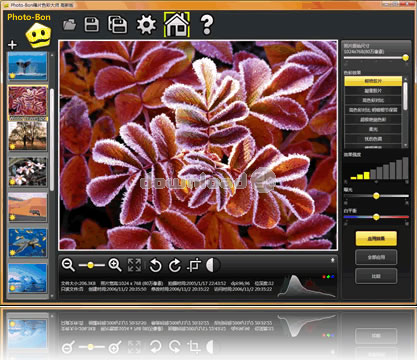Screen dimensions: 417x360
Task: Click the blue-to-red white balance slider
Action: [376, 217]
